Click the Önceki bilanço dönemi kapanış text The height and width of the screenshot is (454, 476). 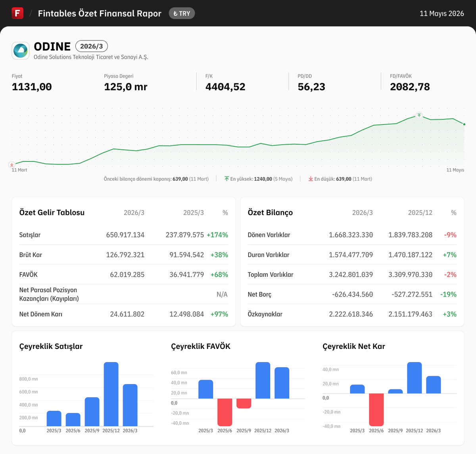[156, 179]
